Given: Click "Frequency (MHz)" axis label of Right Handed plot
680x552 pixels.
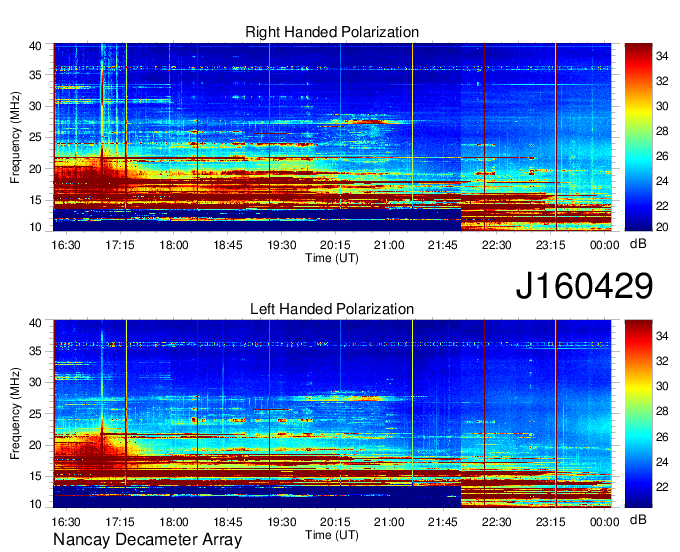Looking at the screenshot, I should click(15, 137).
